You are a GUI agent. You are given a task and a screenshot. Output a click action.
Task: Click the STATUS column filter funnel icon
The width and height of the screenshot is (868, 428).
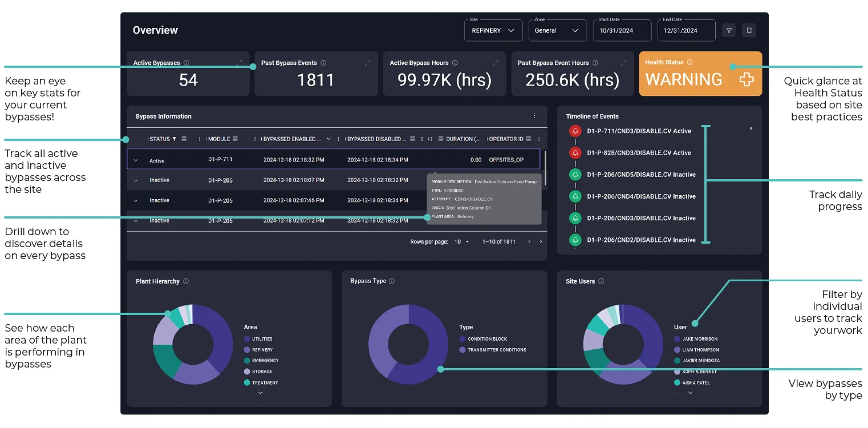(x=175, y=139)
